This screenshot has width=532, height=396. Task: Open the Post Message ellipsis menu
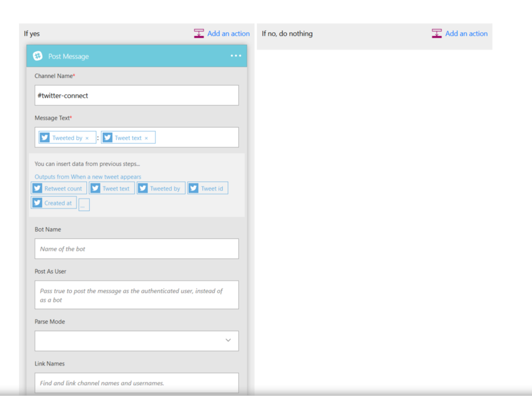click(236, 56)
